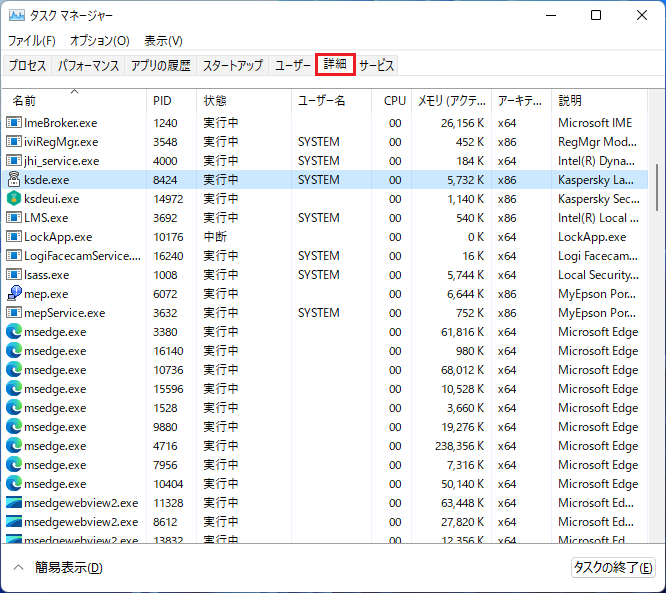Viewport: 666px width, 593px height.
Task: Sort by the CPU column header
Action: pyautogui.click(x=391, y=101)
